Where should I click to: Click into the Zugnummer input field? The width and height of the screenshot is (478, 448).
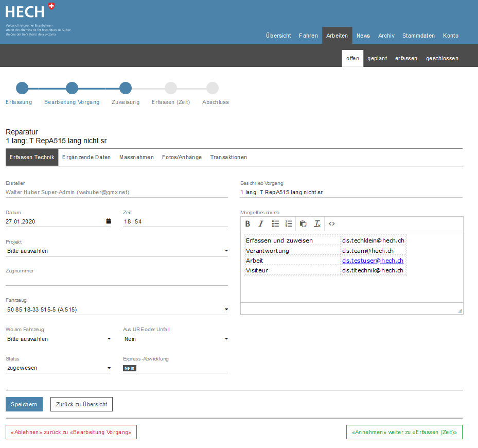click(x=116, y=280)
